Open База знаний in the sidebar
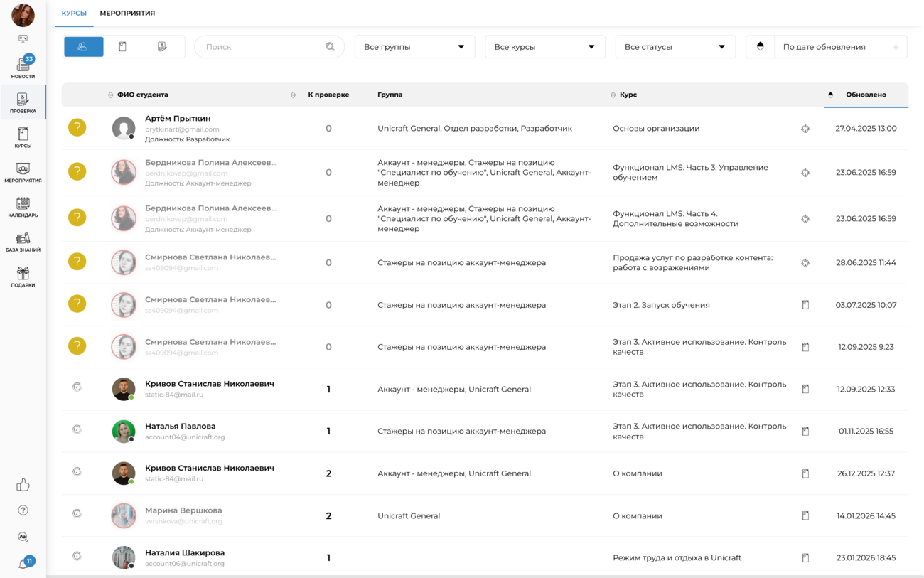924x578 pixels. (23, 242)
